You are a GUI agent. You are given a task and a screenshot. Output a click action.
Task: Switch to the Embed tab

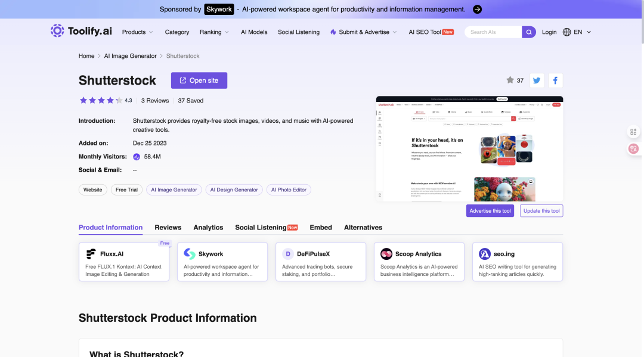[321, 227]
